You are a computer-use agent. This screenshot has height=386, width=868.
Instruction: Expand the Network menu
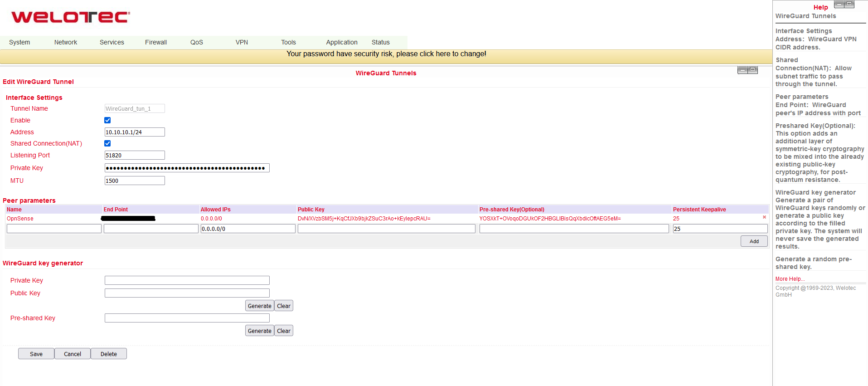point(66,42)
